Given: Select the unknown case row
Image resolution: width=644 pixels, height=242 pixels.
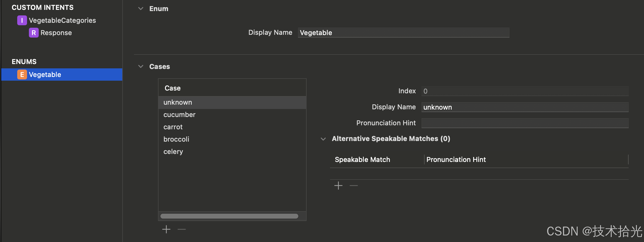Looking at the screenshot, I should click(x=232, y=102).
